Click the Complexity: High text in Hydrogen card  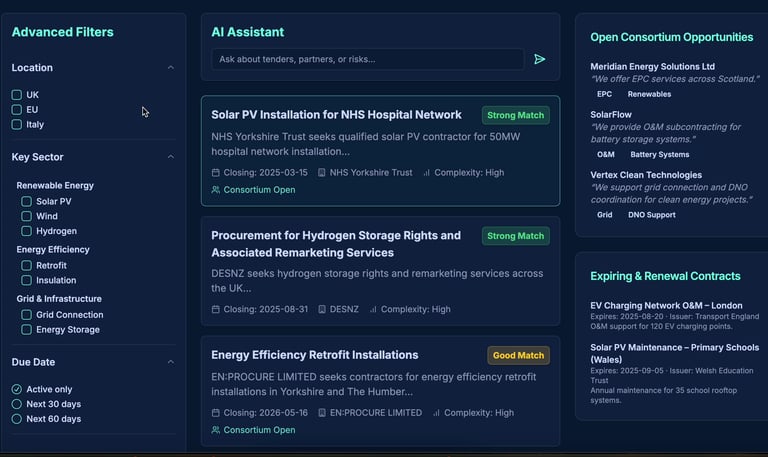(415, 309)
